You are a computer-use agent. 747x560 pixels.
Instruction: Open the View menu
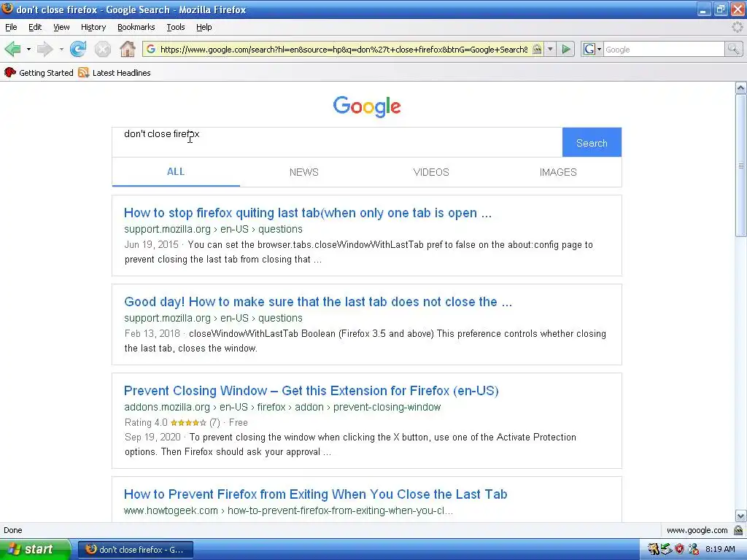[x=61, y=27]
